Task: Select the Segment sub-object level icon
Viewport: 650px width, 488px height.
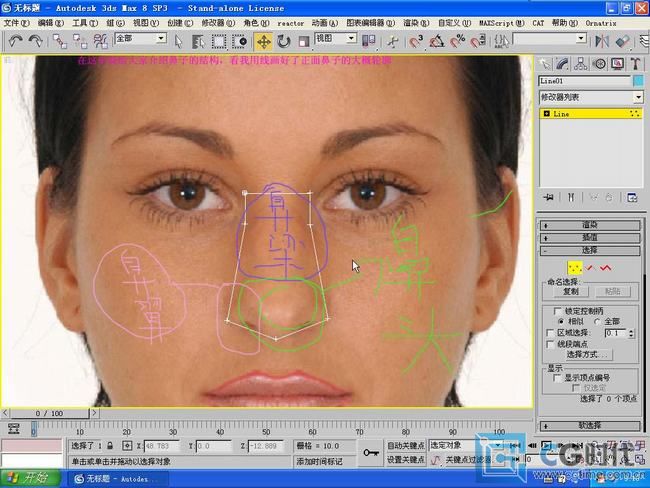Action: 590,268
